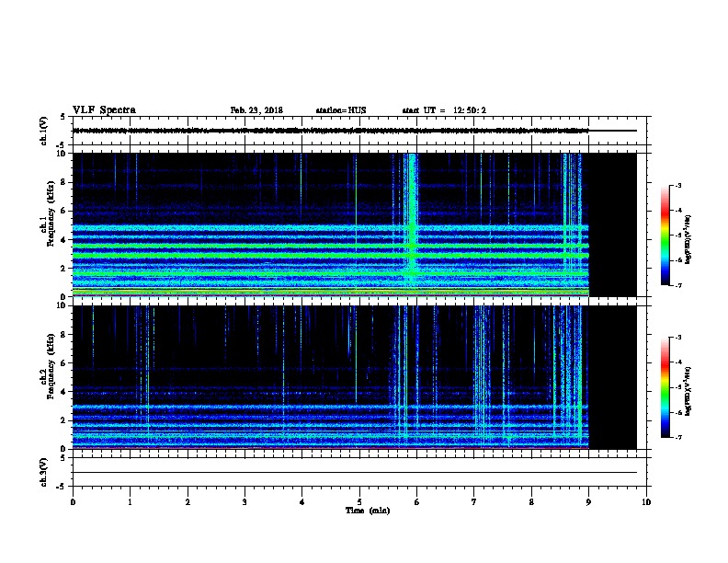
Task: Click the time axis tick label "3"
Action: pyautogui.click(x=245, y=501)
